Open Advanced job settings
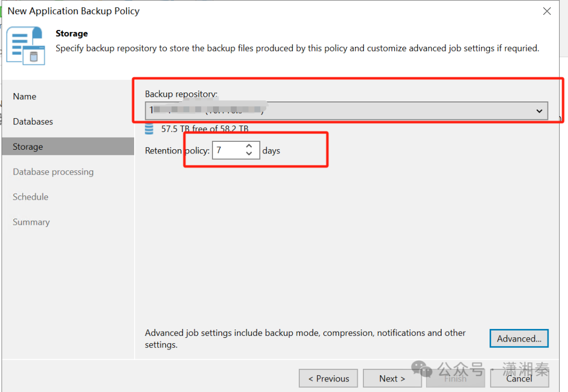Image resolution: width=568 pixels, height=392 pixels. (x=519, y=338)
